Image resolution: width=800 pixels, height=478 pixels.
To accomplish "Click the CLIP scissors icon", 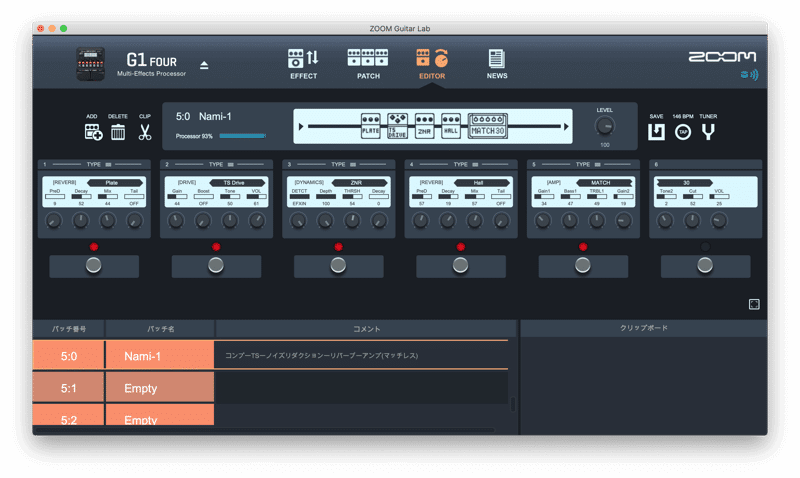I will [145, 132].
